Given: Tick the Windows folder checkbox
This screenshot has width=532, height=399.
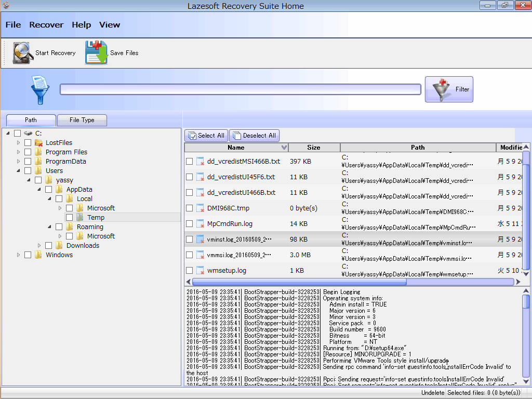Looking at the screenshot, I should (x=28, y=255).
